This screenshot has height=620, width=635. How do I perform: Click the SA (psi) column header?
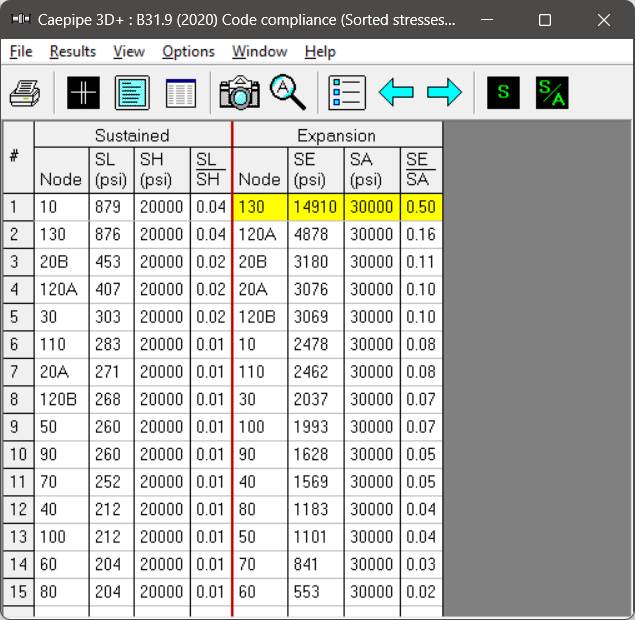tap(372, 170)
